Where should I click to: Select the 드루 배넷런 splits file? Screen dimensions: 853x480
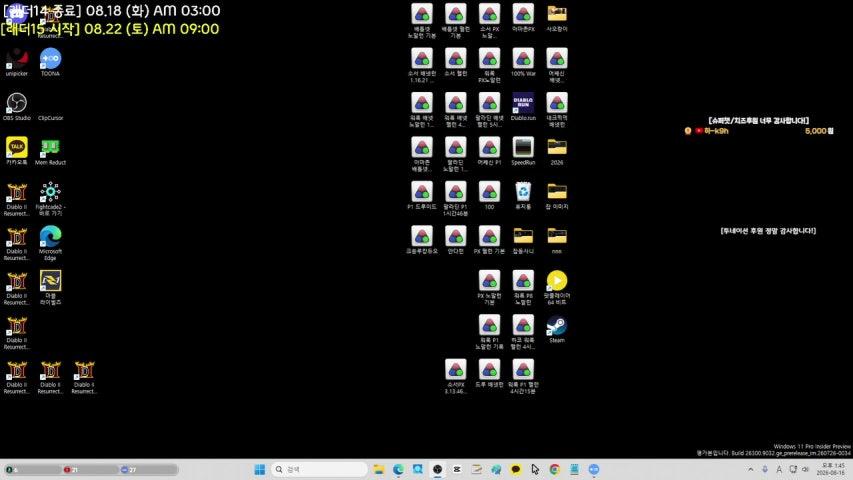489,373
